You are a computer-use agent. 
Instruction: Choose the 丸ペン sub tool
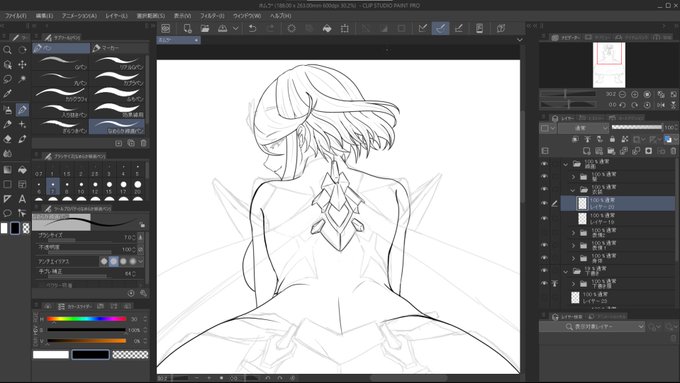pyautogui.click(x=61, y=79)
